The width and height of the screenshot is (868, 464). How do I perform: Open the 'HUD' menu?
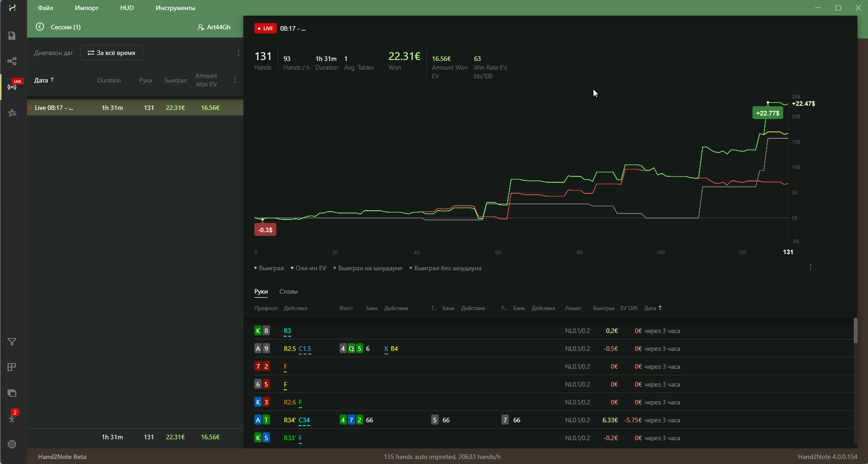127,8
